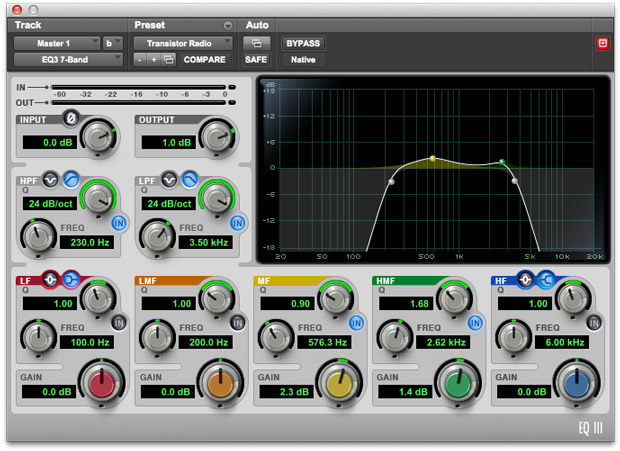
Task: Click the Native format button
Action: 303,60
